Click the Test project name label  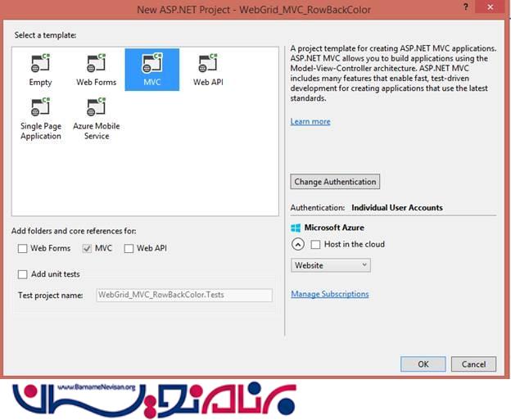coord(51,296)
